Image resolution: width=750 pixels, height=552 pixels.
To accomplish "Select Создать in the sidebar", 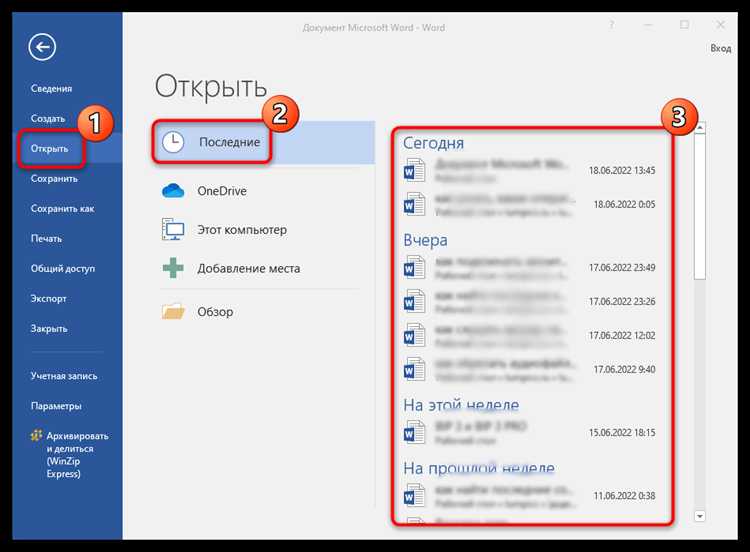I will [x=48, y=118].
